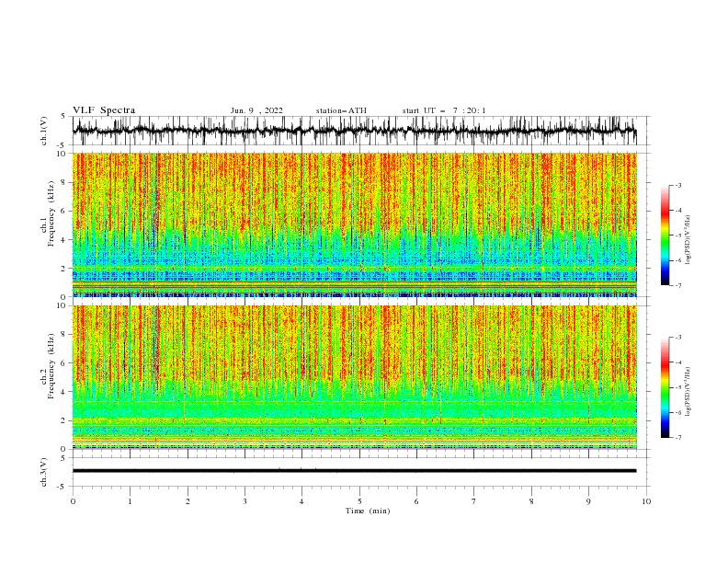Click the "ch.1(V)" waveform axis label
728x563 pixels.
click(x=44, y=131)
